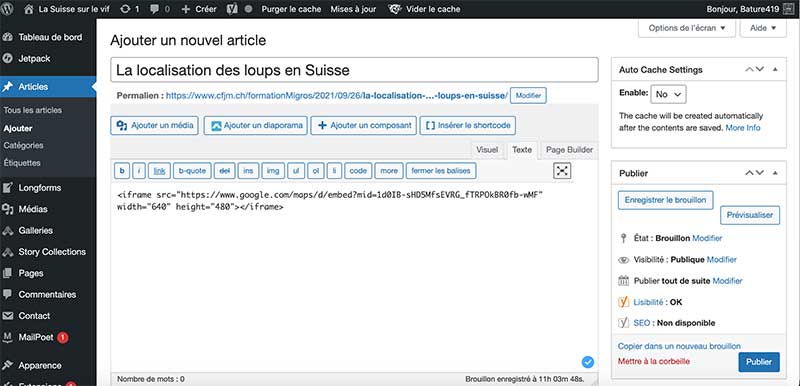
Task: Click Enregistrer le brouillon
Action: tap(665, 200)
